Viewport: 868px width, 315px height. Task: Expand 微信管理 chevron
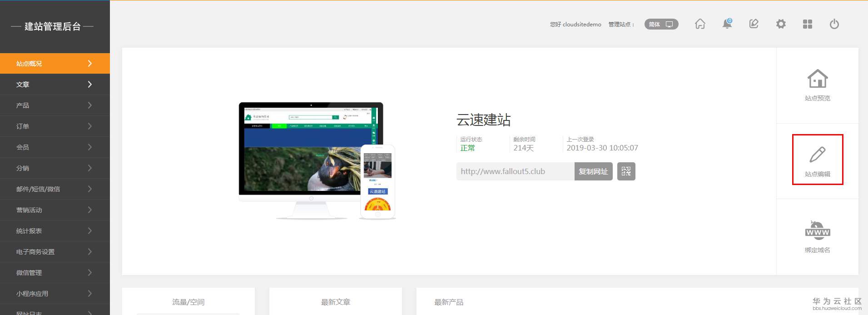coord(89,272)
